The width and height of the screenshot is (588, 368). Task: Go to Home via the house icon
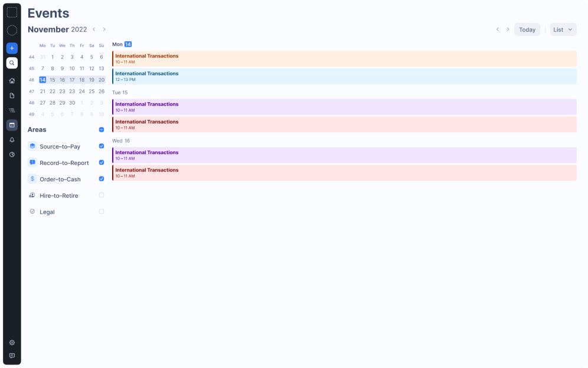pos(12,80)
